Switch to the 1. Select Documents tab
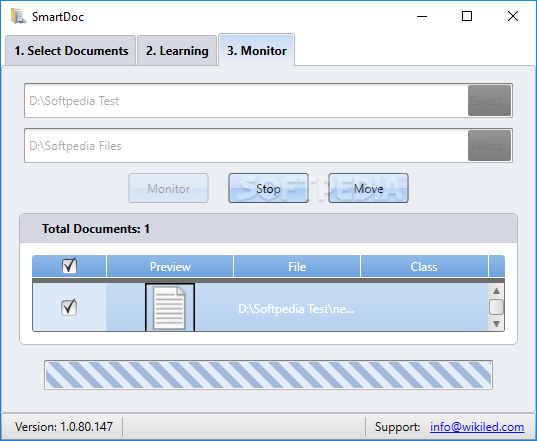The image size is (537, 441). click(71, 51)
